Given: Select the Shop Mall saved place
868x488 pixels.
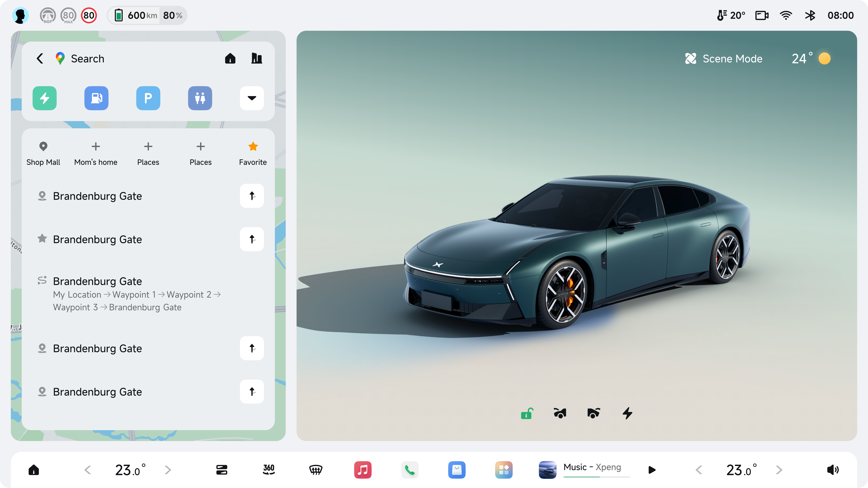Looking at the screenshot, I should pos(43,154).
